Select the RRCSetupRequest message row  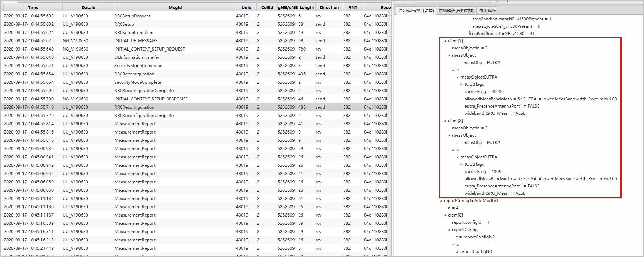point(132,16)
